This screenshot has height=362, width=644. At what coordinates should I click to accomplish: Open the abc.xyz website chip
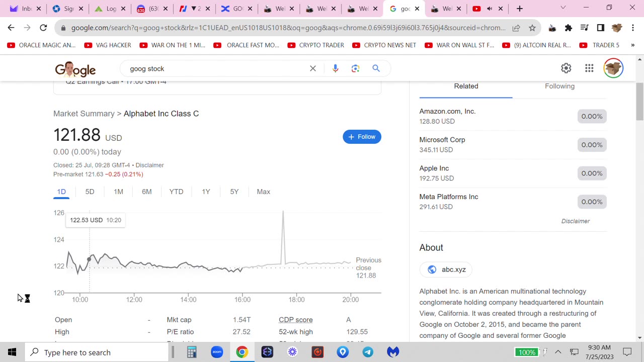[446, 269]
